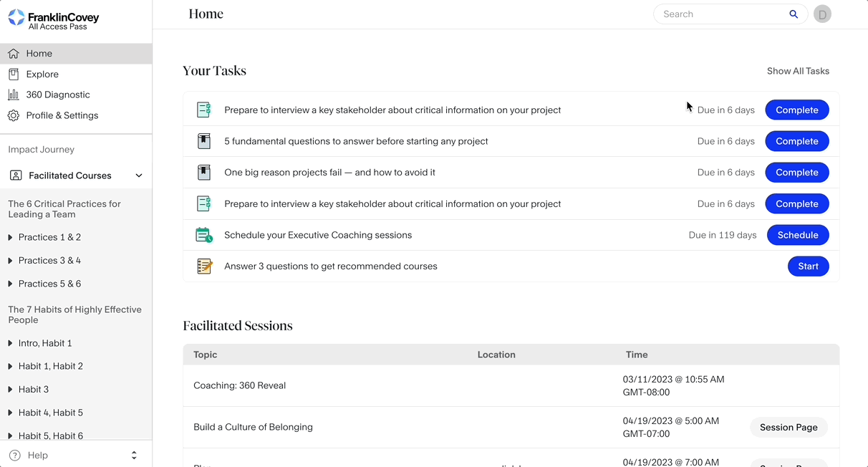Open the help menu up-down stepper arrows
This screenshot has width=868, height=467.
point(134,455)
